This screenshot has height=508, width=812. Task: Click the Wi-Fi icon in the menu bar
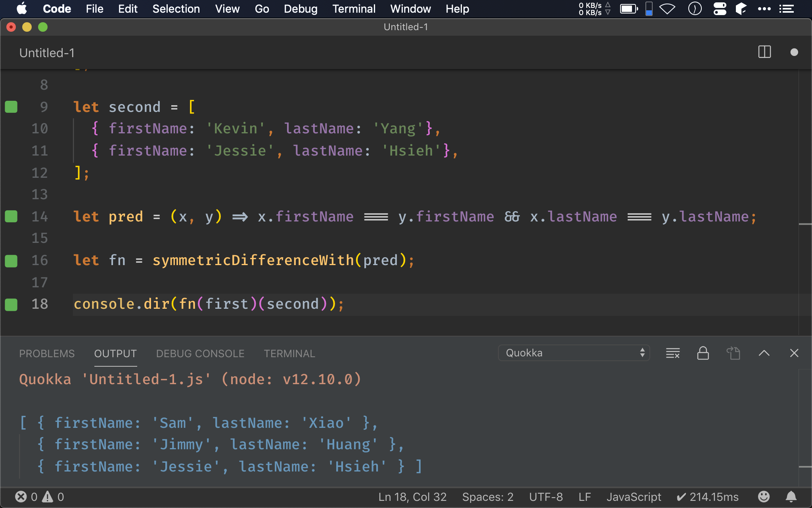tap(667, 9)
